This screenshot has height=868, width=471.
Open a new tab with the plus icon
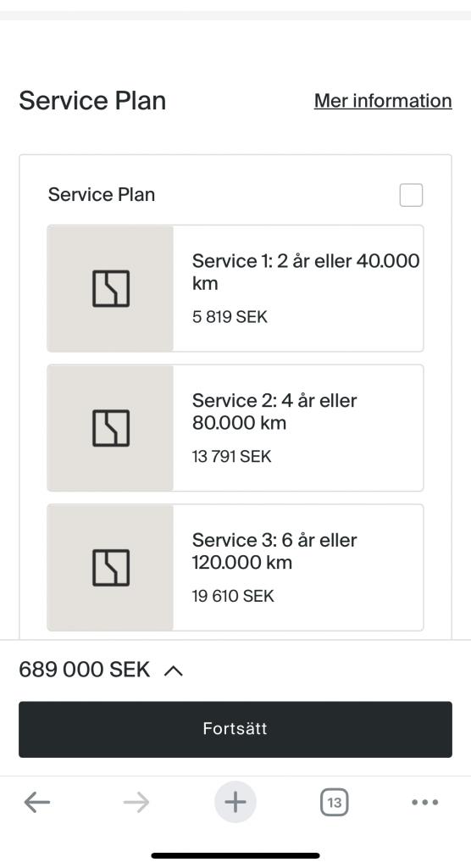tap(235, 802)
